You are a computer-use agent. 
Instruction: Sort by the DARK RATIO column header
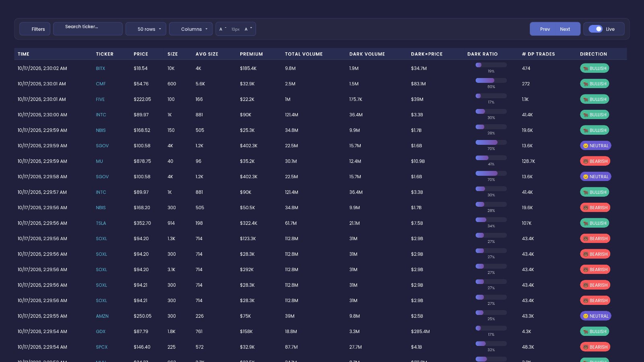pos(483,54)
